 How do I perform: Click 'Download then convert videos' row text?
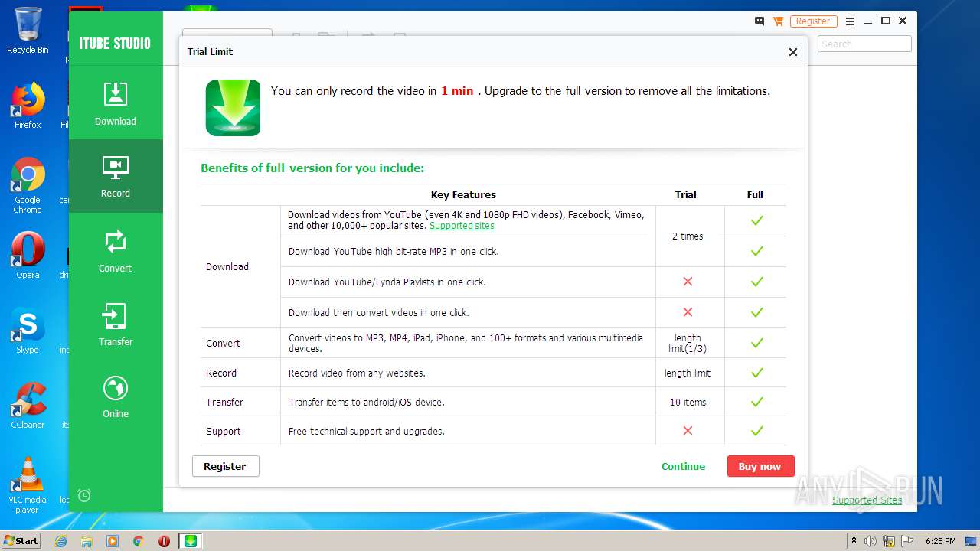(x=378, y=312)
